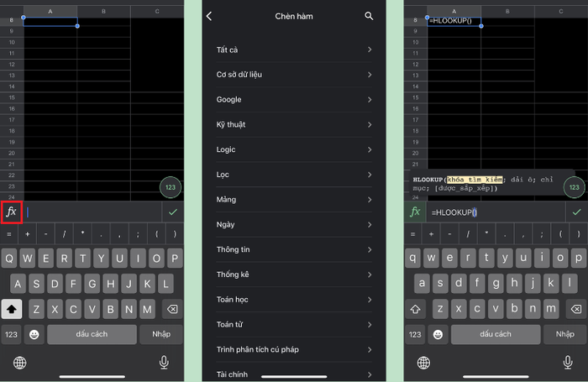Tap the Q key on left keyboard
The height and width of the screenshot is (382, 588).
point(9,259)
